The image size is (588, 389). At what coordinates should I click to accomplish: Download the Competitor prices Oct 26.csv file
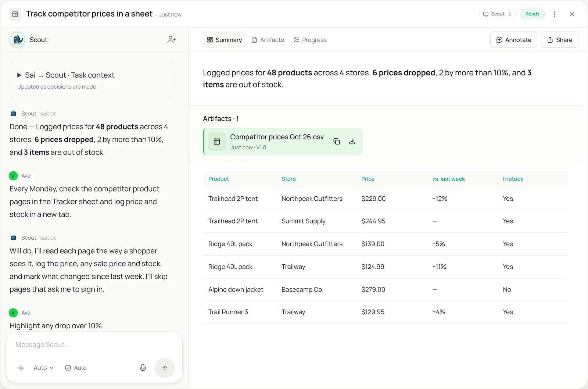point(352,142)
